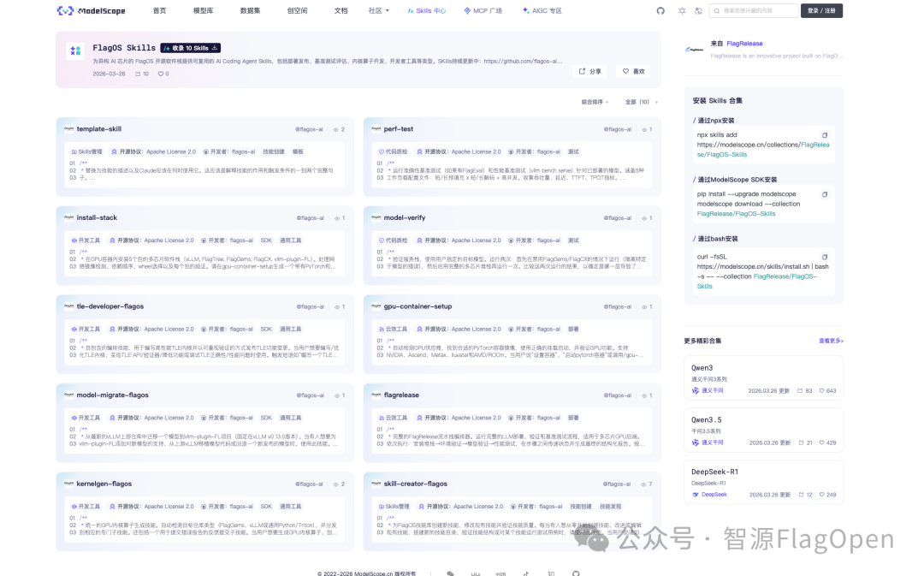This screenshot has width=924, height=576.
Task: Click the GitHub icon in the footer
Action: point(576,573)
